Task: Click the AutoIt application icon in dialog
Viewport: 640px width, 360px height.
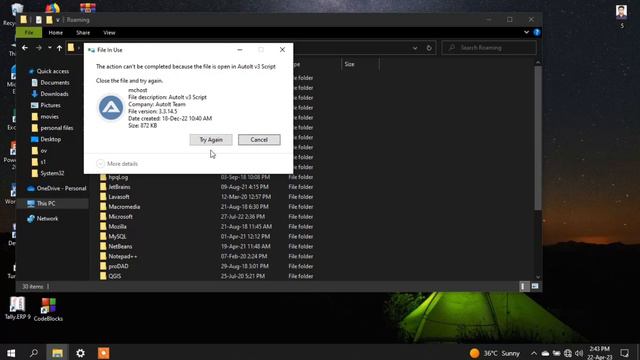Action: tap(111, 108)
